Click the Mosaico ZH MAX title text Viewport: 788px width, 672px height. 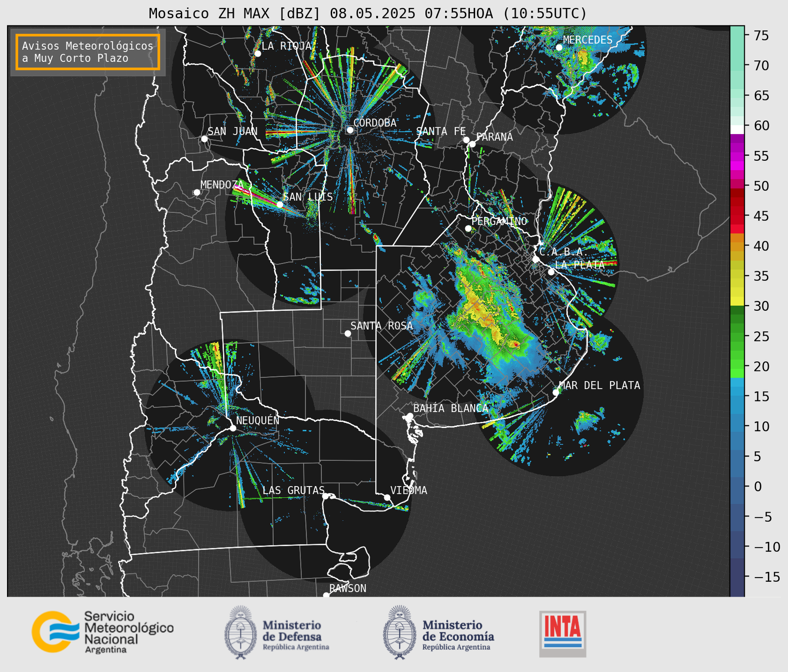(368, 14)
